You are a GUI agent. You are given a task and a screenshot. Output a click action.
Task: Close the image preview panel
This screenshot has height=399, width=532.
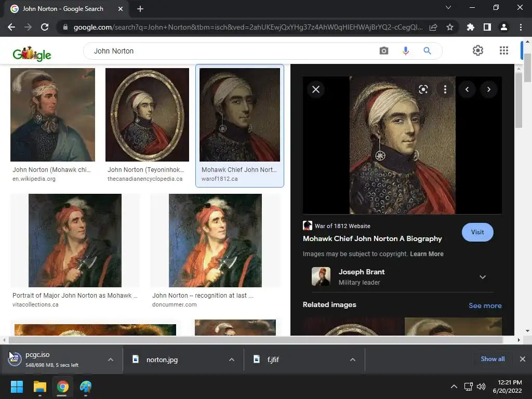(316, 89)
